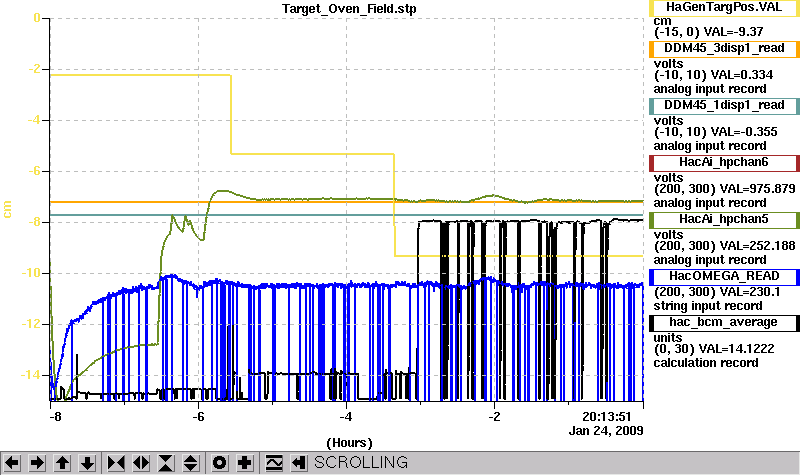Select the DDM45_3disp1_read curve legend
Image resolution: width=800 pixels, height=475 pixels.
click(724, 48)
